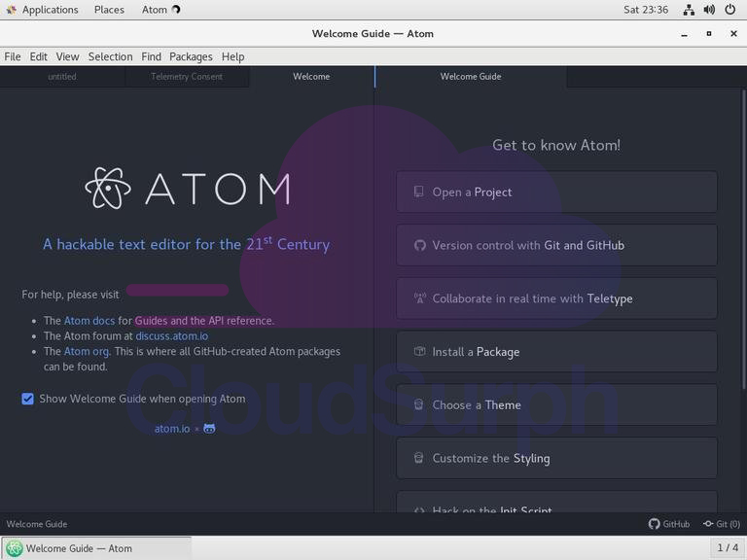Follow the Atom docs link
Screen dimensions: 747x560
[x=89, y=321]
